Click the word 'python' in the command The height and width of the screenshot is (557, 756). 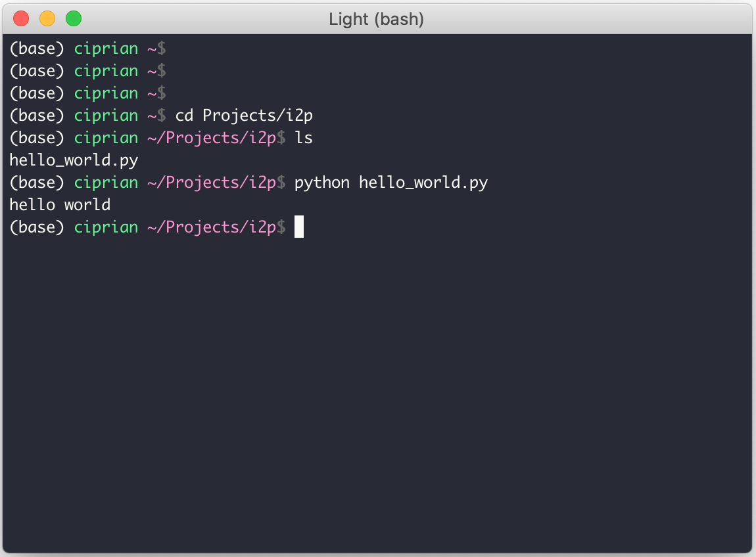(322, 183)
